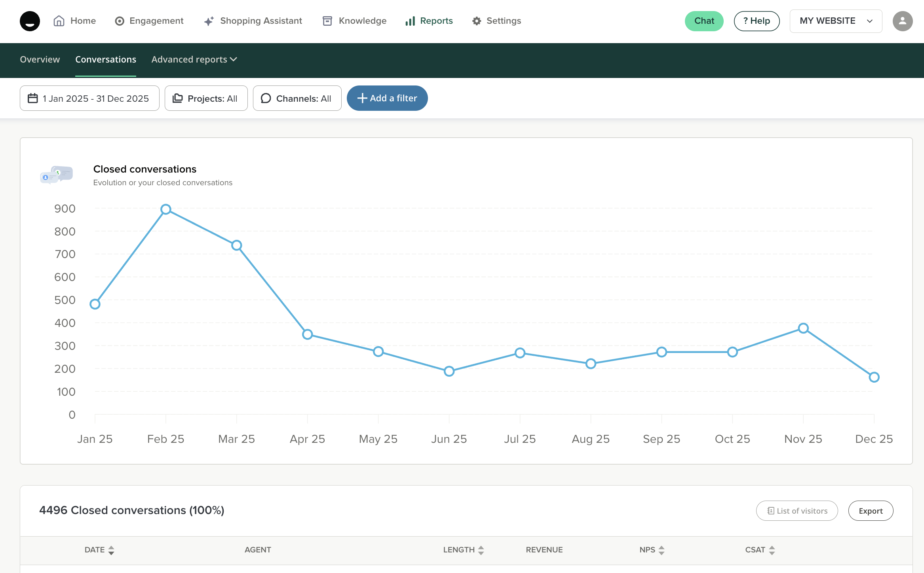Open Settings gear icon
This screenshot has height=573, width=924.
(477, 21)
